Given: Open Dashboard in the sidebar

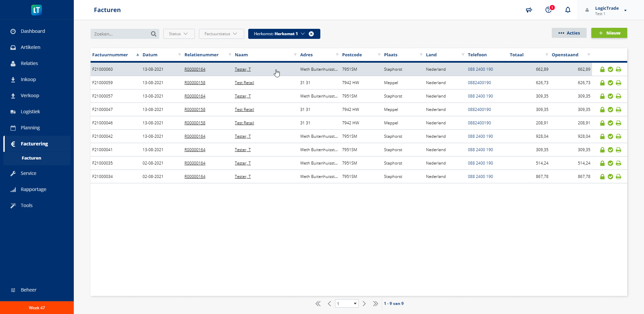Looking at the screenshot, I should click(x=33, y=31).
